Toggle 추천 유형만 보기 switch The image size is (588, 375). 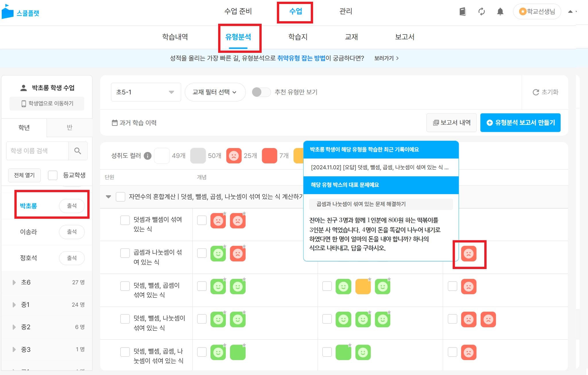261,92
